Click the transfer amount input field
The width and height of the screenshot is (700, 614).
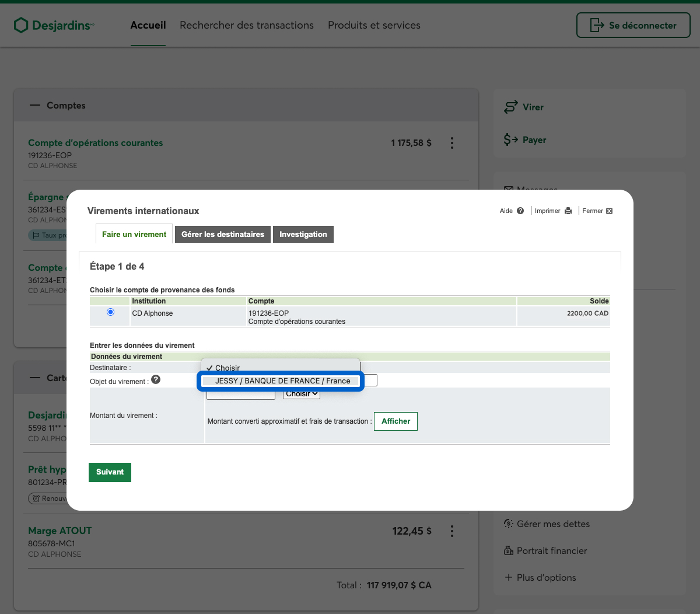pyautogui.click(x=240, y=395)
